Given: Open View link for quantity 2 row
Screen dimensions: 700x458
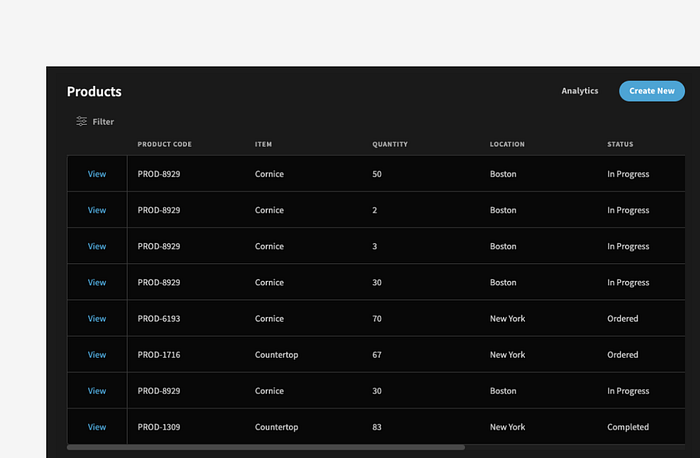Looking at the screenshot, I should [97, 210].
